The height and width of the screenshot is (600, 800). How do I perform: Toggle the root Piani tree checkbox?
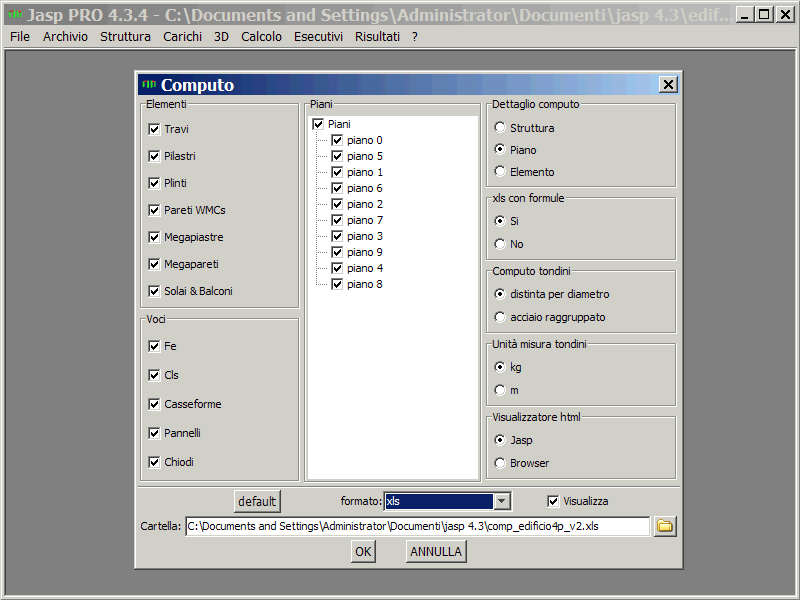[318, 124]
